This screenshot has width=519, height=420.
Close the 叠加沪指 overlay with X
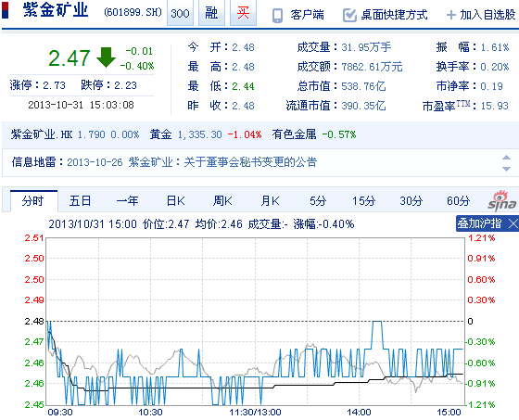pyautogui.click(x=513, y=223)
